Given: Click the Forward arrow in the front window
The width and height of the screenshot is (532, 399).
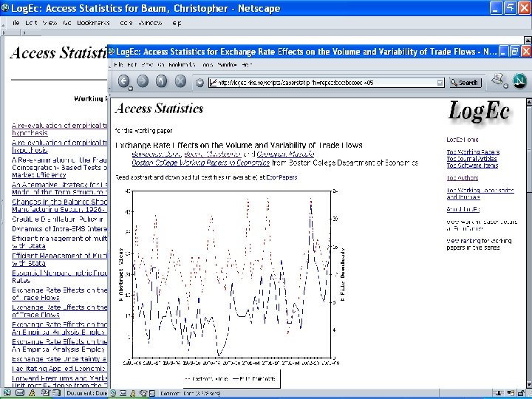Looking at the screenshot, I should tap(143, 81).
